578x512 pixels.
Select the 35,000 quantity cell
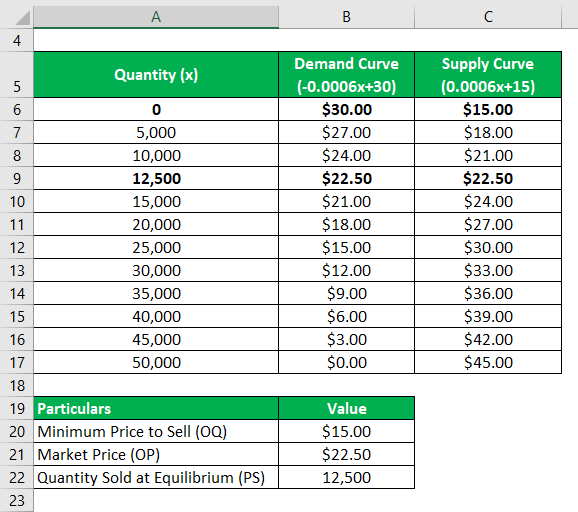[x=156, y=293]
